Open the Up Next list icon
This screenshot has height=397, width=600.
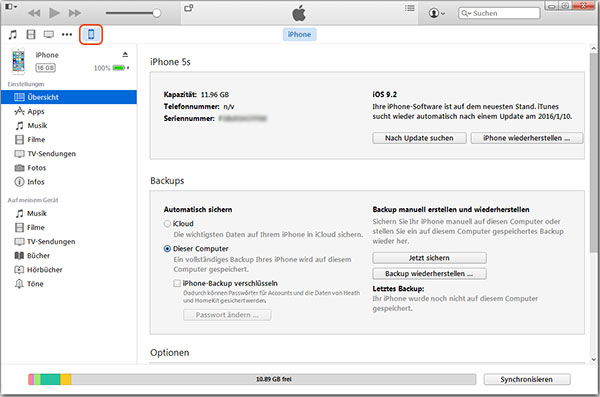coord(409,8)
